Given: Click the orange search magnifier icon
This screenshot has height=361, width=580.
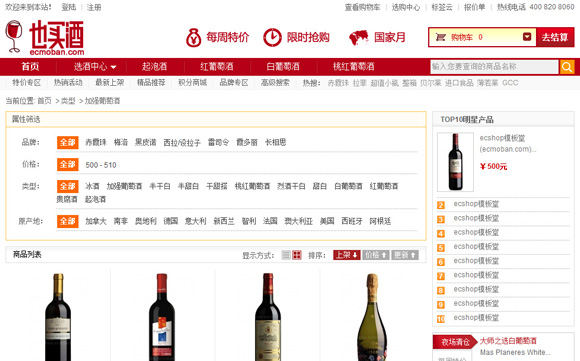Looking at the screenshot, I should (567, 67).
